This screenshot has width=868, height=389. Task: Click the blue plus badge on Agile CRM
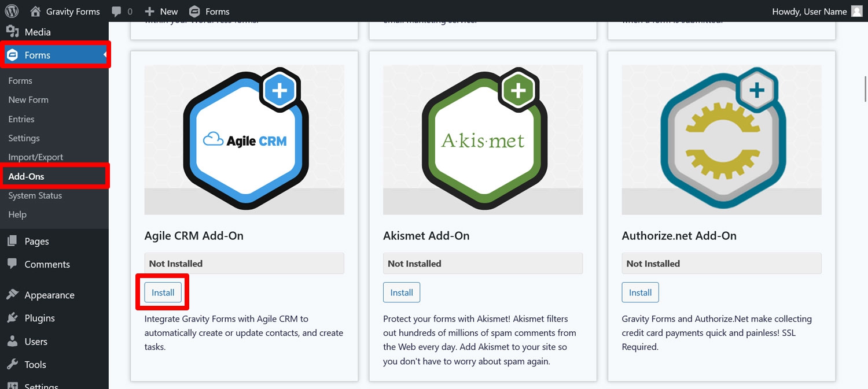(280, 90)
